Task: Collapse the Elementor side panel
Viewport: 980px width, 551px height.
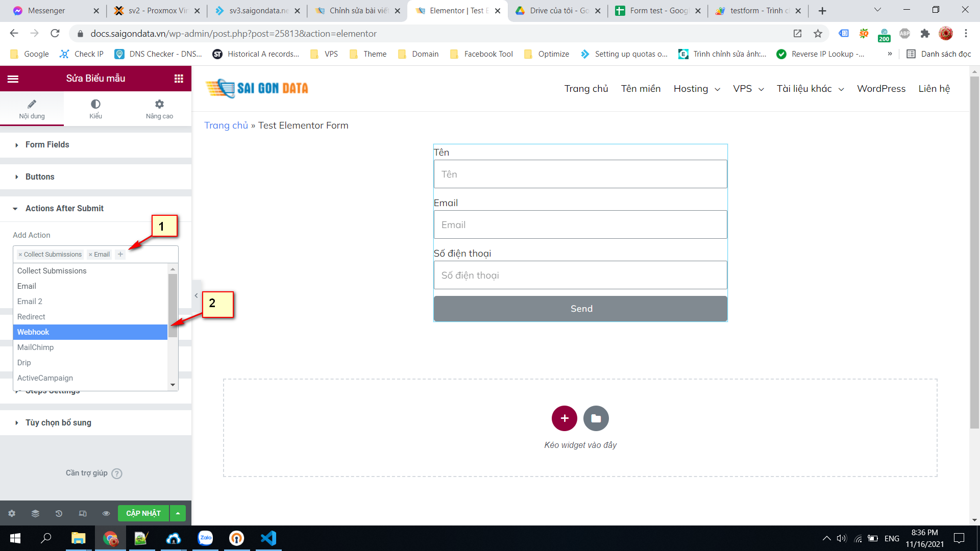Action: [x=196, y=295]
